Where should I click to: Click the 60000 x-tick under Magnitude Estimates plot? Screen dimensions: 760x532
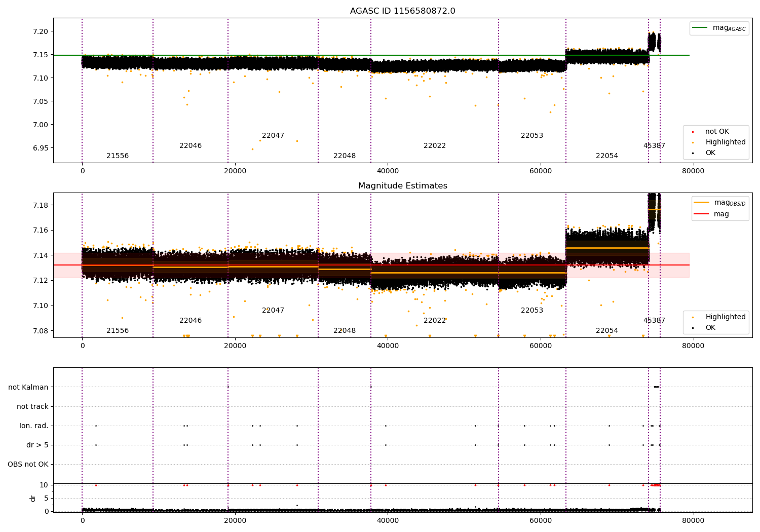pyautogui.click(x=541, y=346)
